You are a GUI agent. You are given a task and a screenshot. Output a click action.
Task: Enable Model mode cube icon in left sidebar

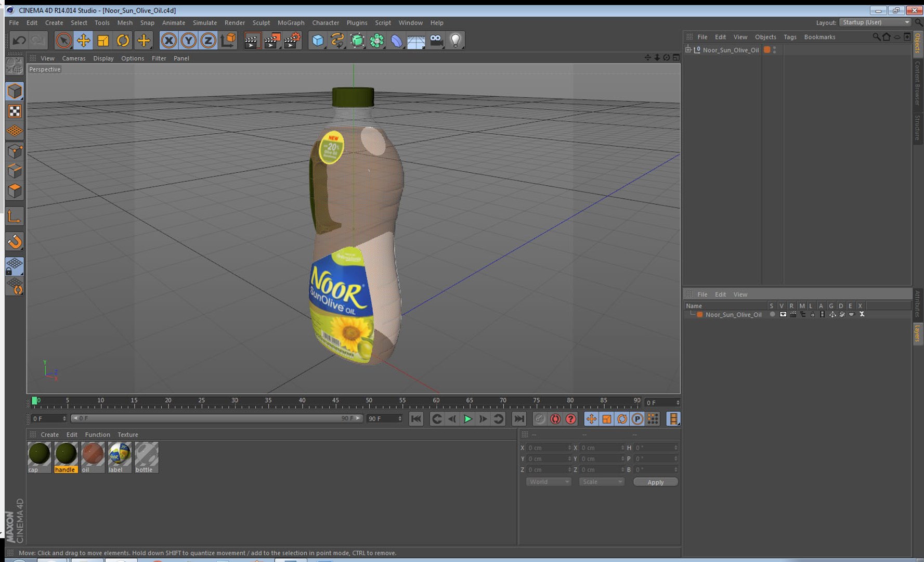[x=15, y=92]
